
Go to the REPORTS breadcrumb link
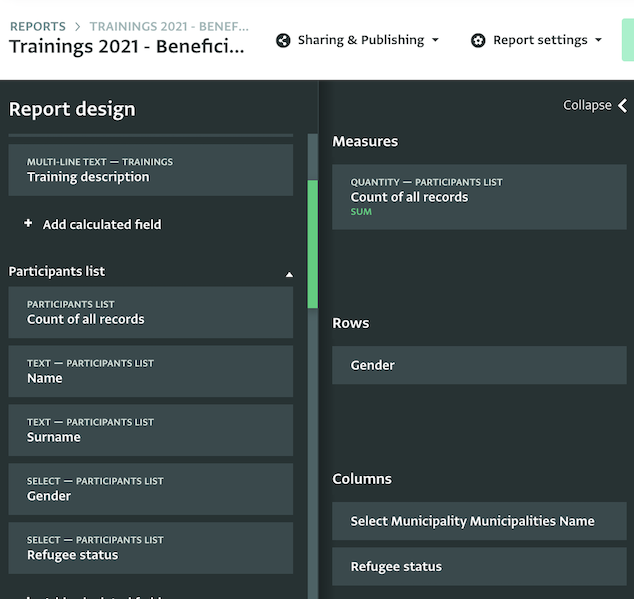(38, 26)
